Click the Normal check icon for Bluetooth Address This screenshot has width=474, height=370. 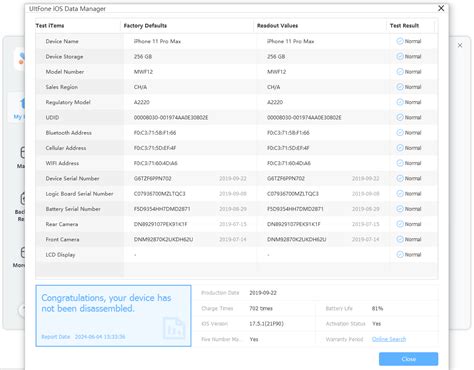click(x=400, y=133)
